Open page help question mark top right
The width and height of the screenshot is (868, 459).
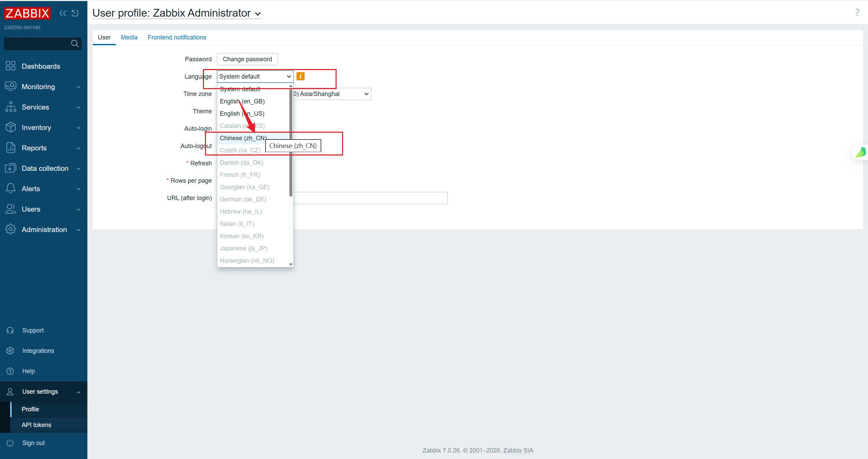click(x=857, y=13)
